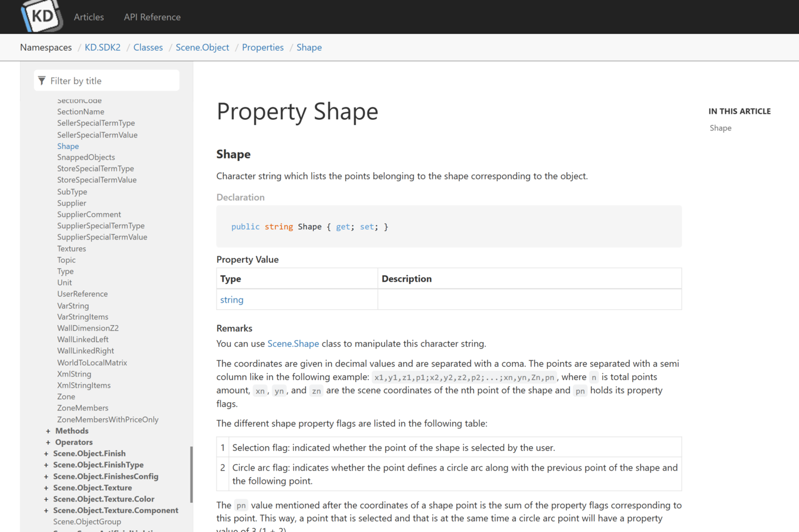The height and width of the screenshot is (532, 799).
Task: Open WorldToLocalMatrix property
Action: [92, 362]
